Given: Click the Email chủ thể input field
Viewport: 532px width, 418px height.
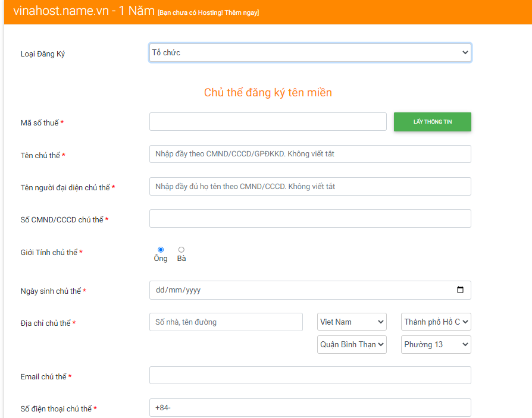Looking at the screenshot, I should (310, 375).
